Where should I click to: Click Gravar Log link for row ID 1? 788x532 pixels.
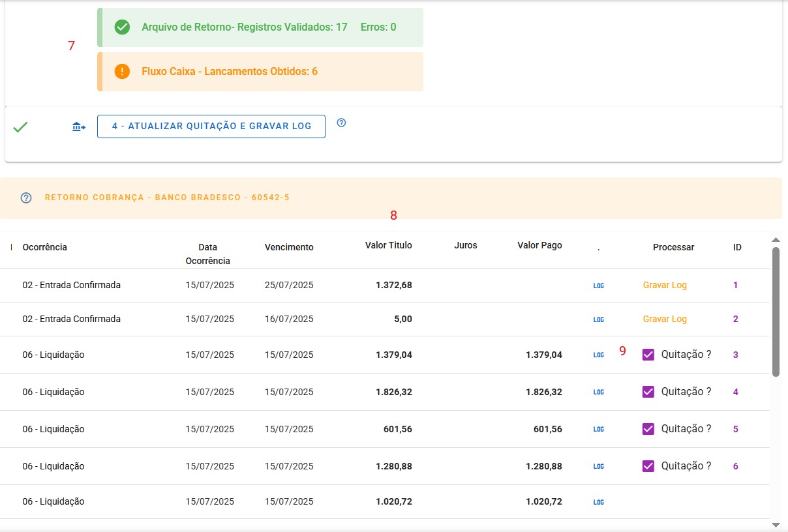665,285
